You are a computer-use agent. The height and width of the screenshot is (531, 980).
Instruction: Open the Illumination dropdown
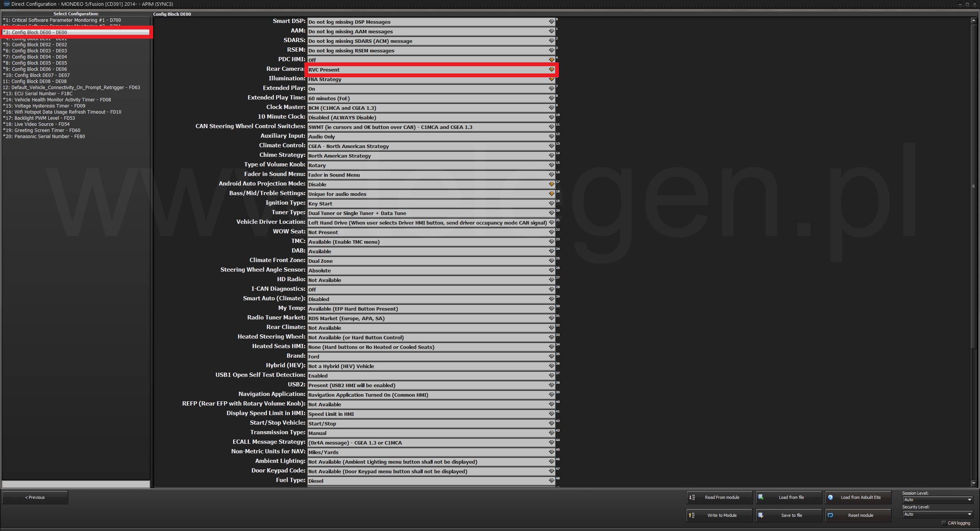coord(431,79)
